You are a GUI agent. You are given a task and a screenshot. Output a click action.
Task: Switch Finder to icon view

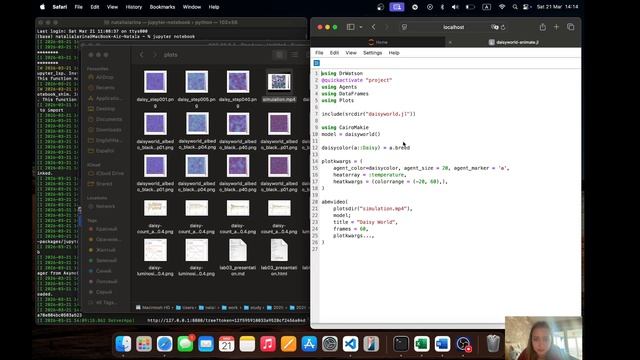click(x=280, y=55)
